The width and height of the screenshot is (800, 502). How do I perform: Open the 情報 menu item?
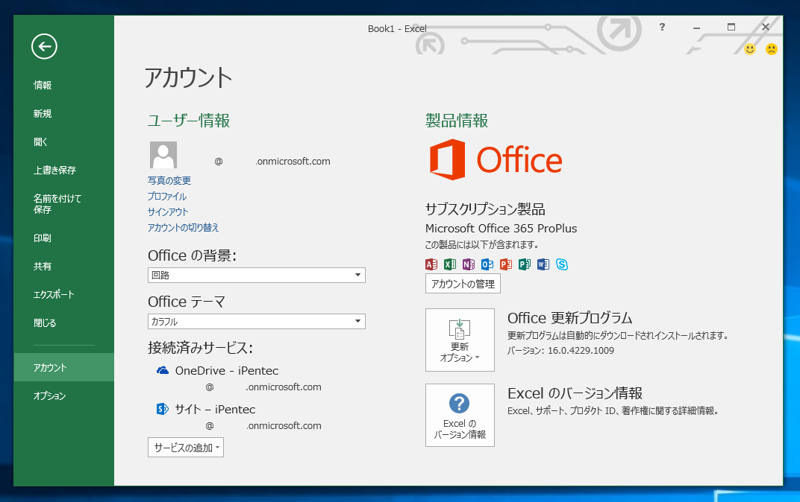(42, 85)
